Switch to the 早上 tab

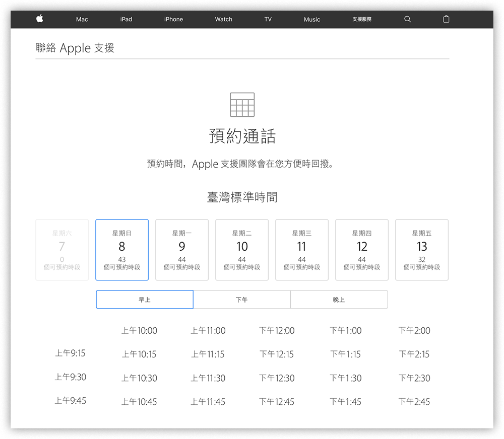pyautogui.click(x=145, y=300)
